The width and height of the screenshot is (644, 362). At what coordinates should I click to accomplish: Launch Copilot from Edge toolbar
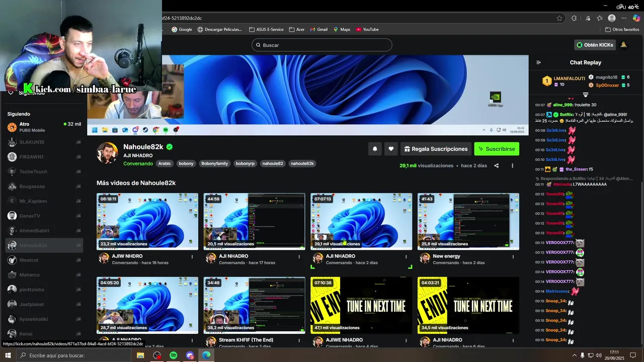pyautogui.click(x=636, y=18)
